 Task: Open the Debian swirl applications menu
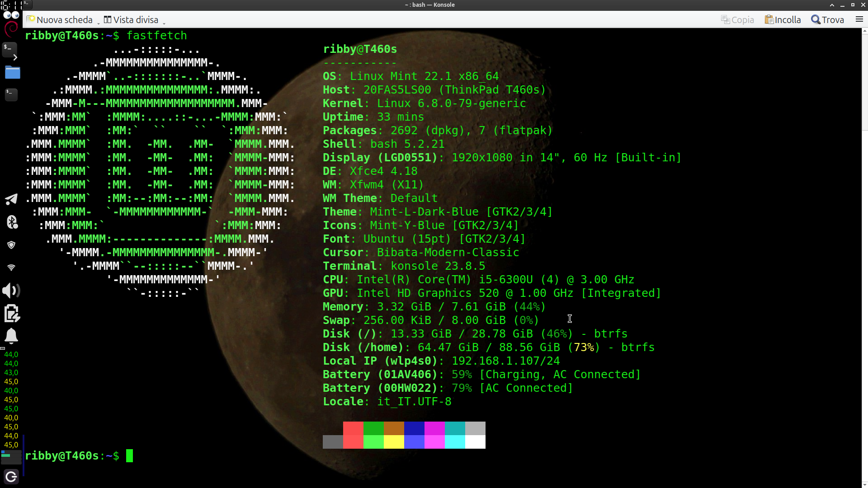11,29
